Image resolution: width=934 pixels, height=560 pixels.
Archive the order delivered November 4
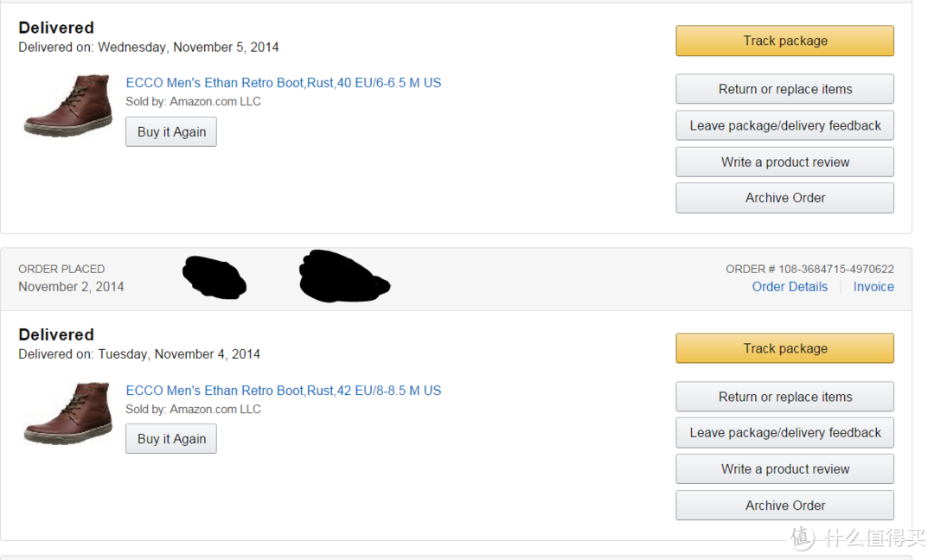pyautogui.click(x=784, y=506)
